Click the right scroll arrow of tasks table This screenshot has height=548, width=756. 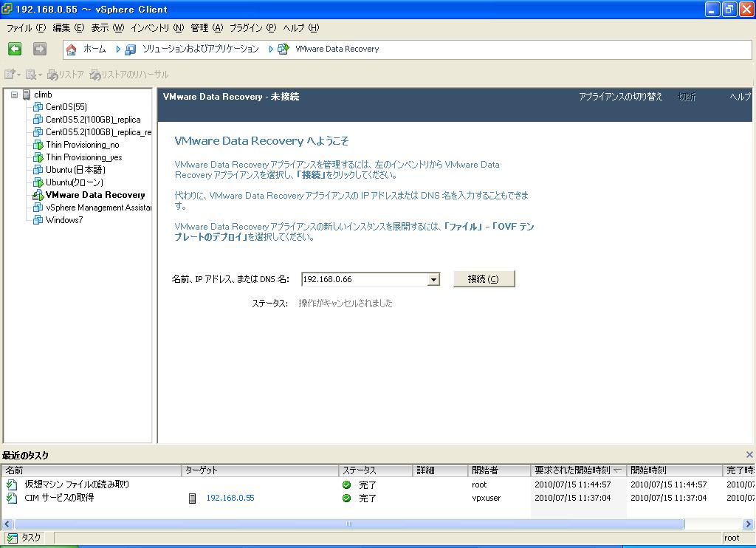[x=748, y=524]
